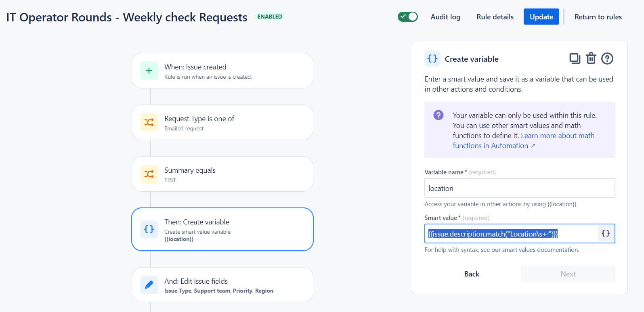Click shuffle icon on Request Type condition

149,122
